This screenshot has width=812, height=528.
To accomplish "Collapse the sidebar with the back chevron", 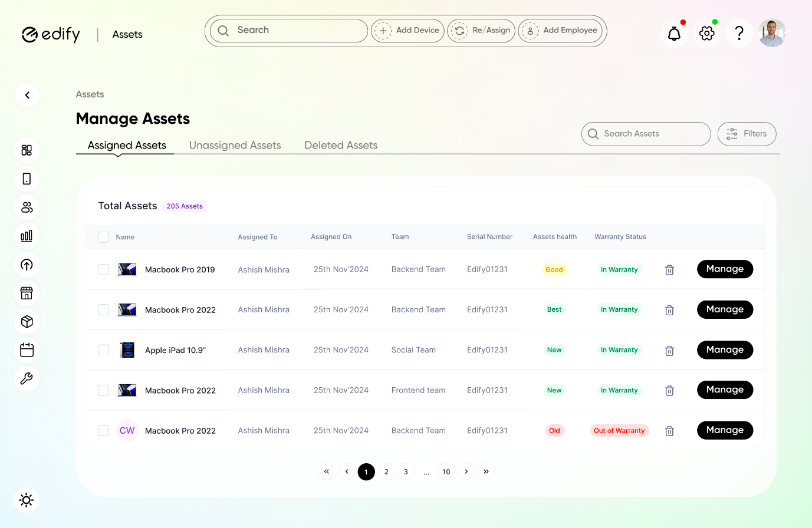I will 27,95.
